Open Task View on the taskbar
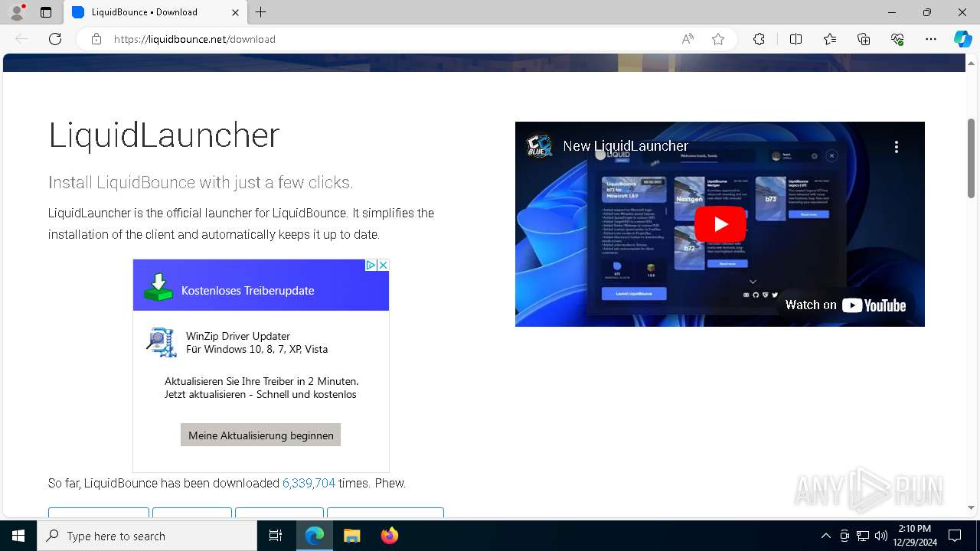The width and height of the screenshot is (980, 551). pos(276,536)
